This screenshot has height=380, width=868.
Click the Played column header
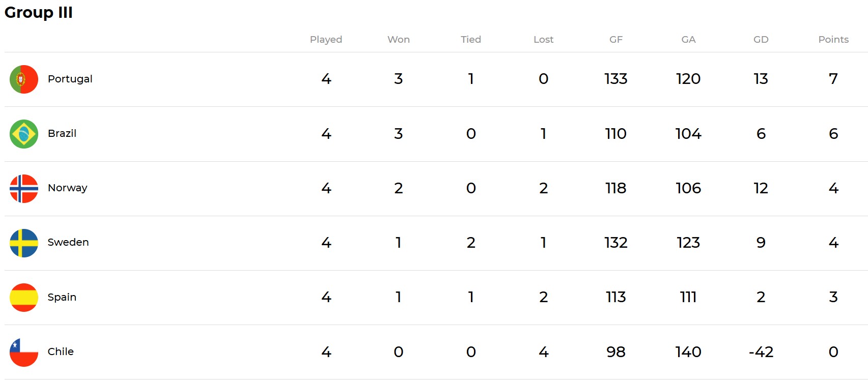coord(326,39)
